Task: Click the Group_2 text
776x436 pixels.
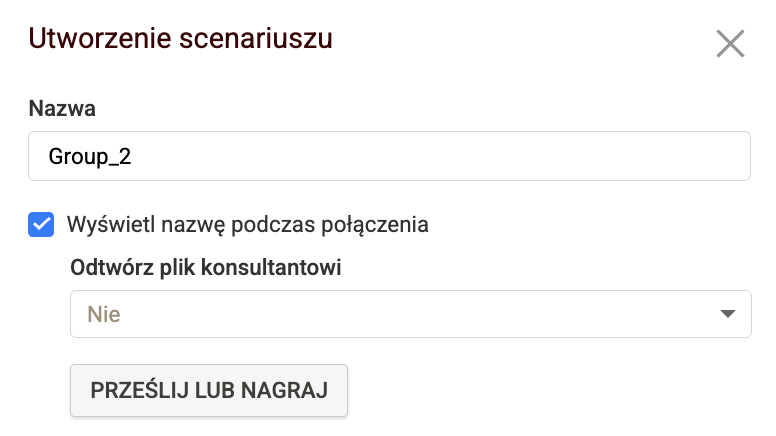Action: coord(89,157)
